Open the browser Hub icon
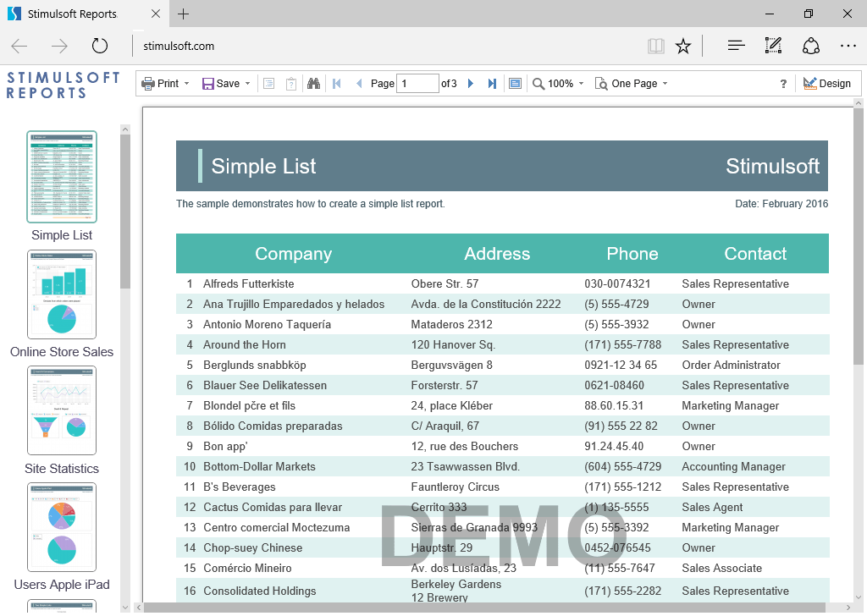 (736, 46)
